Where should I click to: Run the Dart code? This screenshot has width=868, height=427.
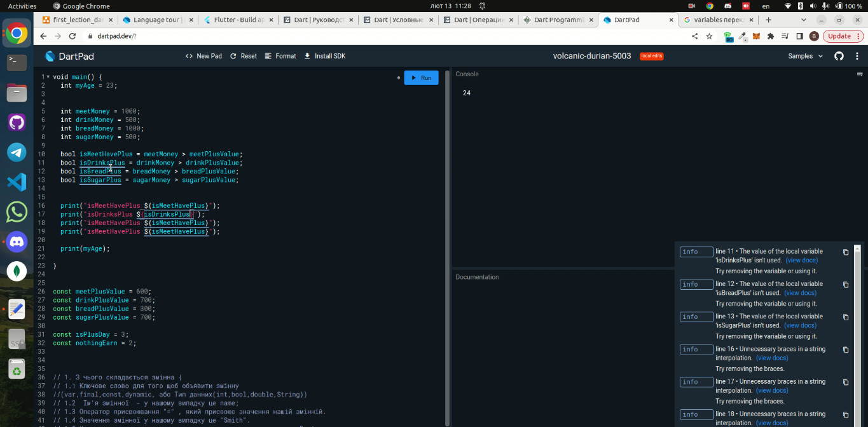pos(421,78)
